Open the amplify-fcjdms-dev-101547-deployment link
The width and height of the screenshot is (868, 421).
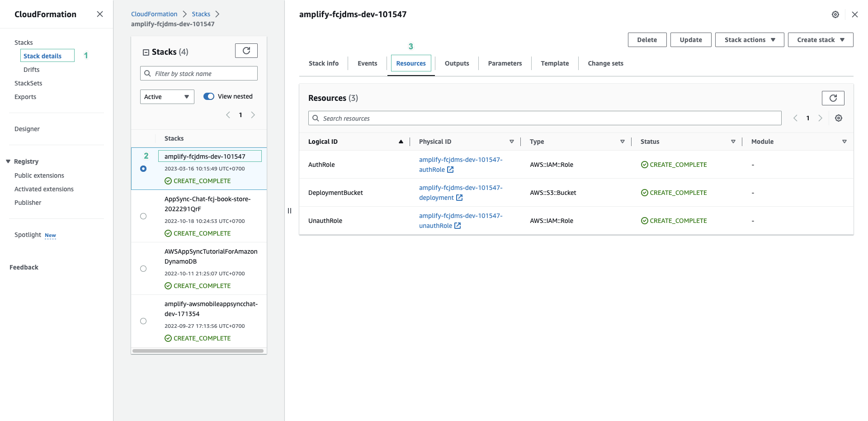(461, 193)
